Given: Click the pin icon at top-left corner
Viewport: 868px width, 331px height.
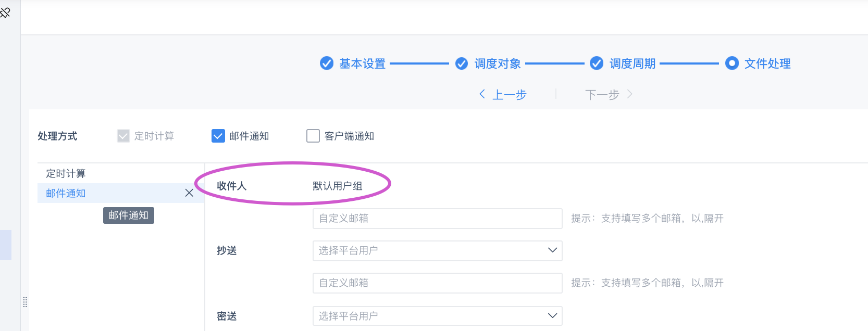Looking at the screenshot, I should click(x=5, y=12).
